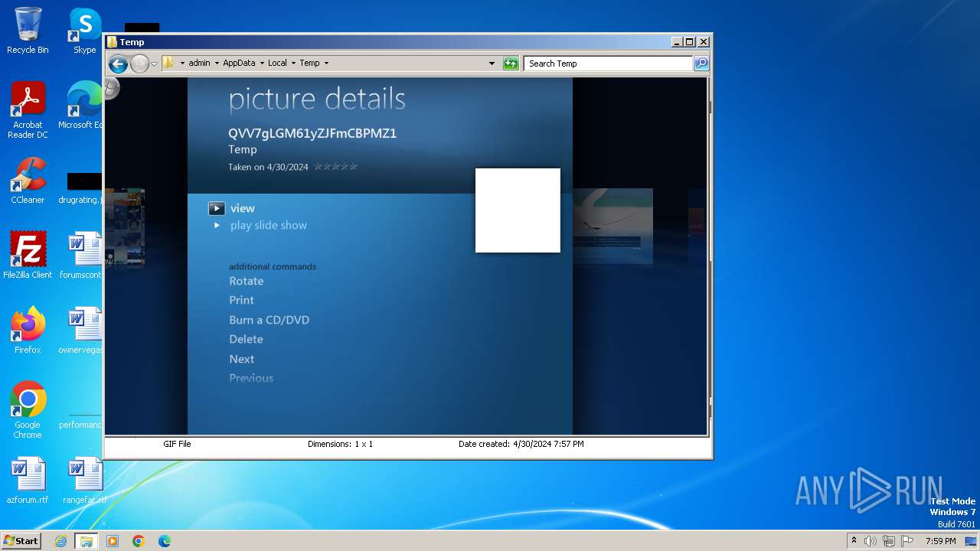Open the recent pages dropdown arrow
The width and height of the screenshot is (980, 551).
(154, 64)
